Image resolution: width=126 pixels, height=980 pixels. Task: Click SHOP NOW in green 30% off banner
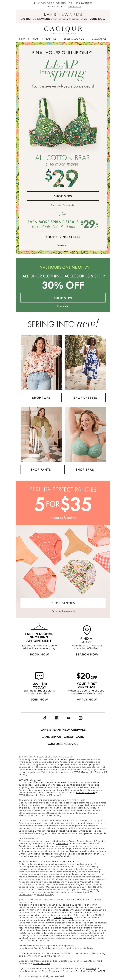click(63, 298)
